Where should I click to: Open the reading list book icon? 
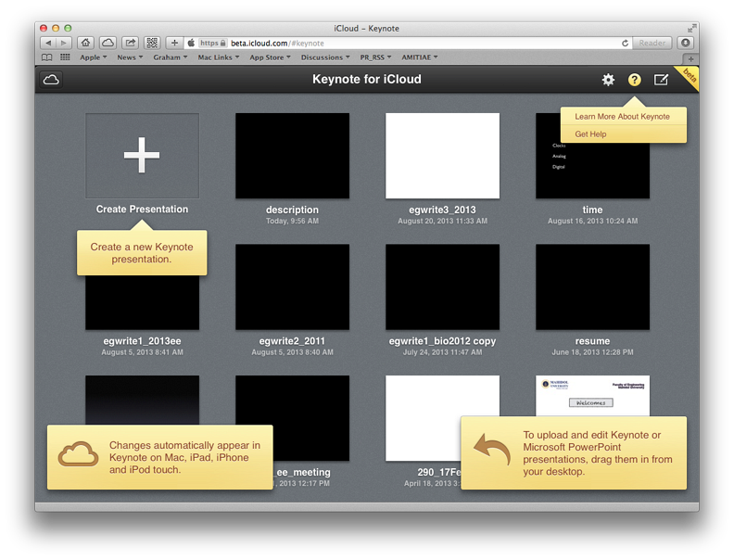[x=47, y=57]
